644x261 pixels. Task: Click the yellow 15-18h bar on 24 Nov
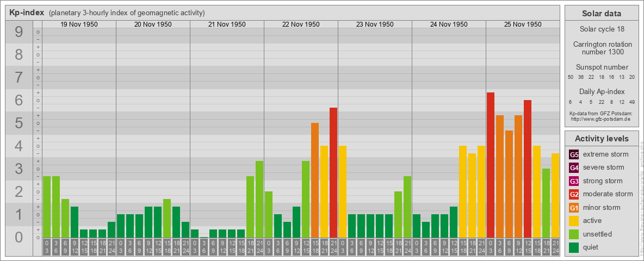463,191
